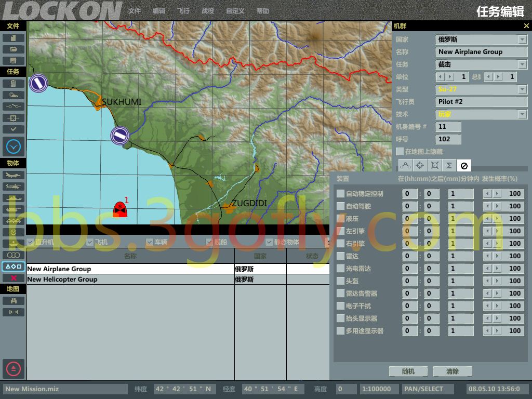Select the bridge static object tool
This screenshot has height=399, width=532.
[x=13, y=221]
